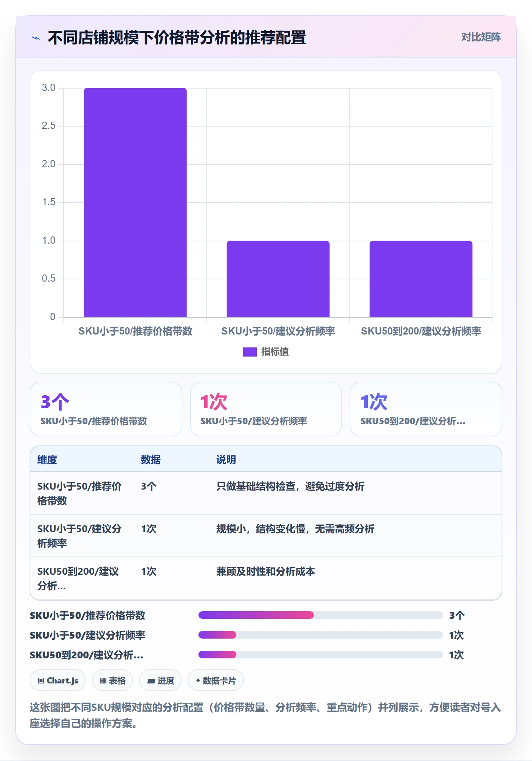Image resolution: width=532 pixels, height=761 pixels.
Task: Select table cell 兼顾及时性和分析成本
Action: pyautogui.click(x=266, y=571)
